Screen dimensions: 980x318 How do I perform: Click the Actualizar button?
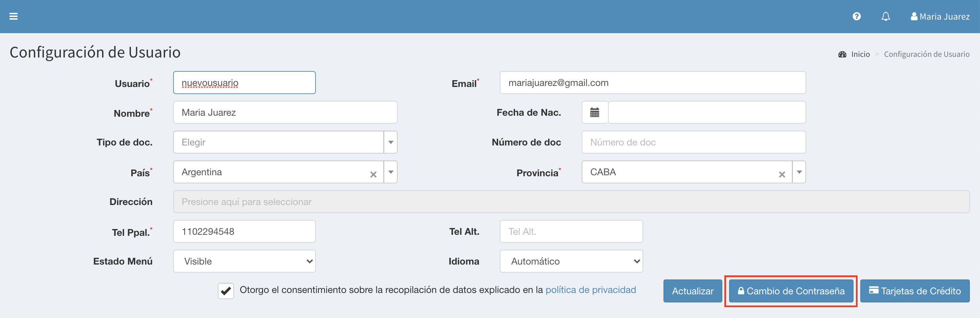point(693,291)
